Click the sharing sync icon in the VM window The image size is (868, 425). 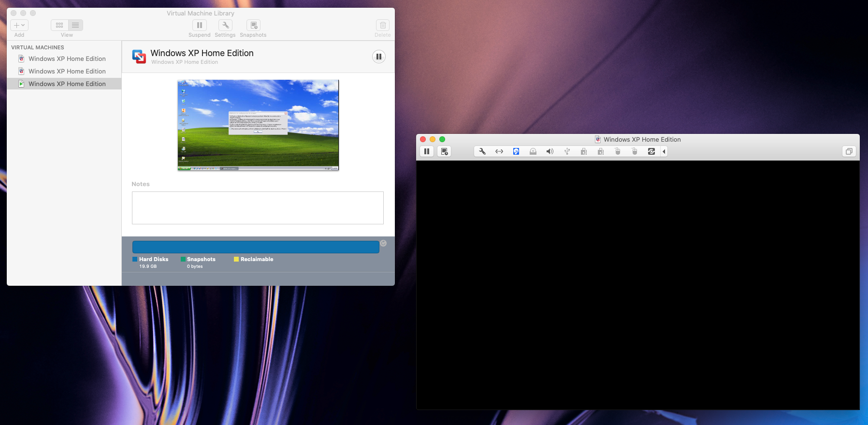coord(651,151)
